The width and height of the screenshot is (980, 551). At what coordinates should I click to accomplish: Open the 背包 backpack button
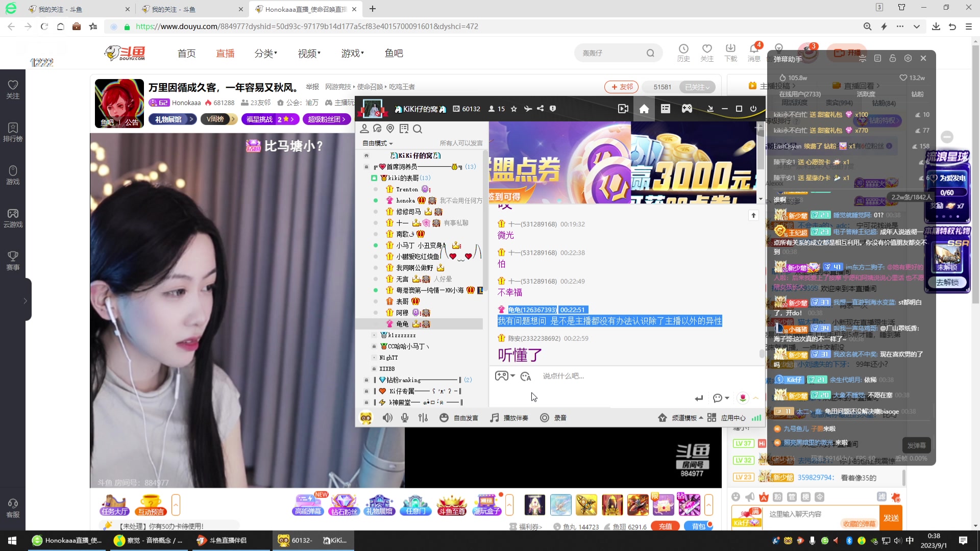[699, 527]
